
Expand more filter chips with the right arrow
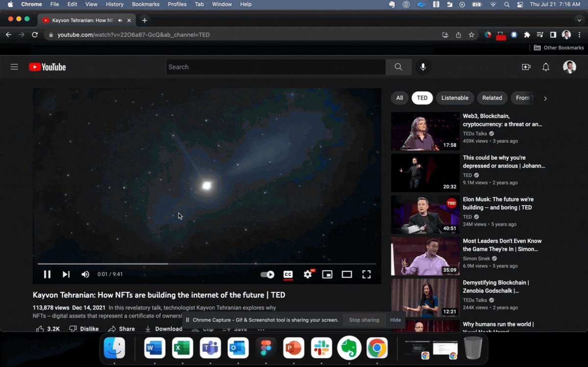[x=545, y=98]
